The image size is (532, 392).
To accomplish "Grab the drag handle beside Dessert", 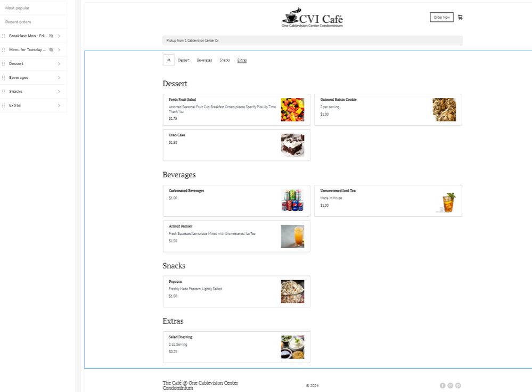I will click(x=4, y=64).
